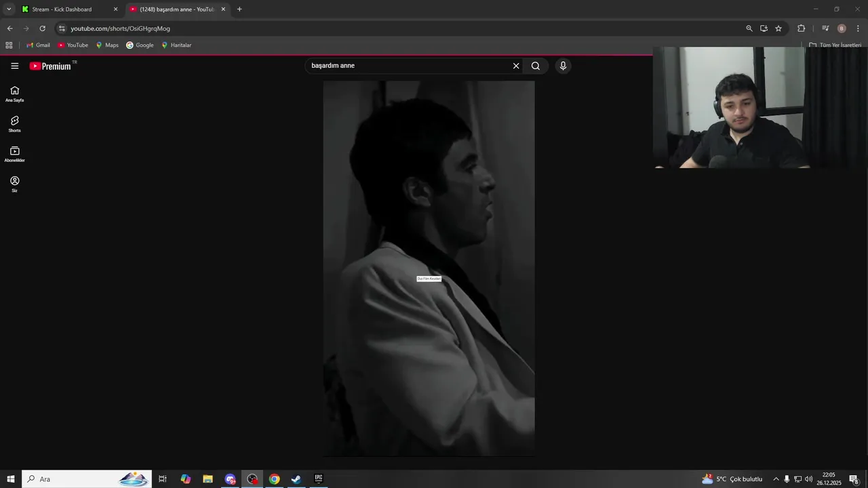This screenshot has width=868, height=488.
Task: Open the Chrome profile avatar
Action: click(x=842, y=28)
